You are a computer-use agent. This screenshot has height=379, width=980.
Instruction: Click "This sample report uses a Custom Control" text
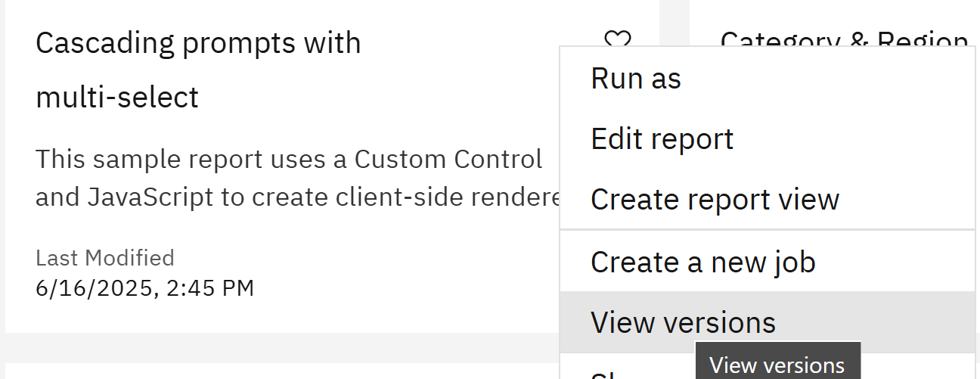coord(289,159)
